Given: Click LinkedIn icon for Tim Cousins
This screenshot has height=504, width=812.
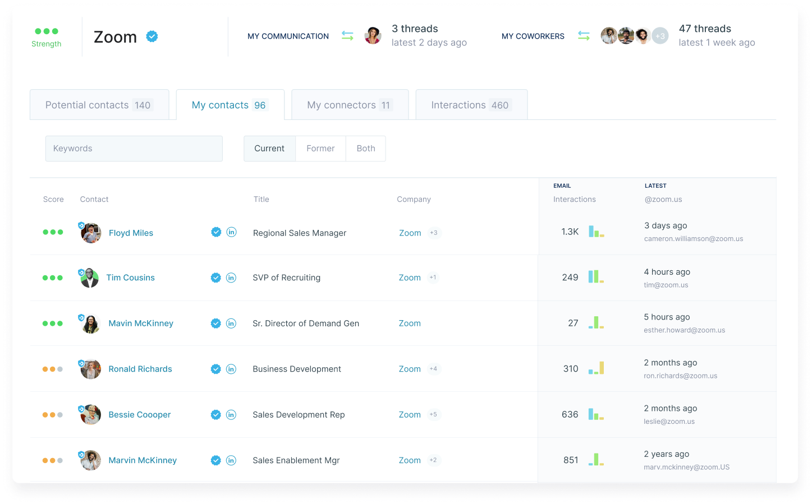Looking at the screenshot, I should tap(231, 278).
